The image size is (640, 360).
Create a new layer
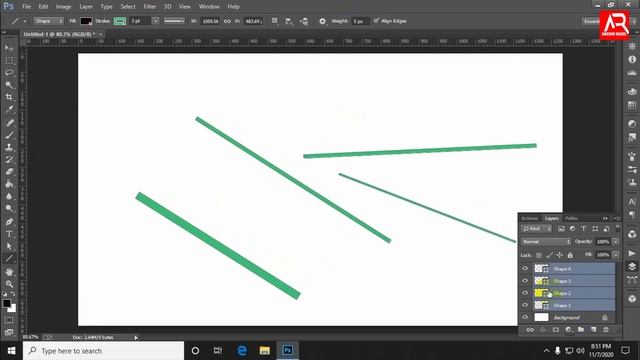(x=593, y=329)
